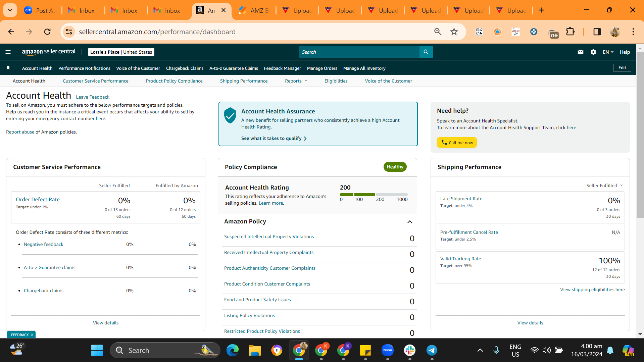The width and height of the screenshot is (644, 362).
Task: Open the Help link in the header
Action: click(625, 52)
